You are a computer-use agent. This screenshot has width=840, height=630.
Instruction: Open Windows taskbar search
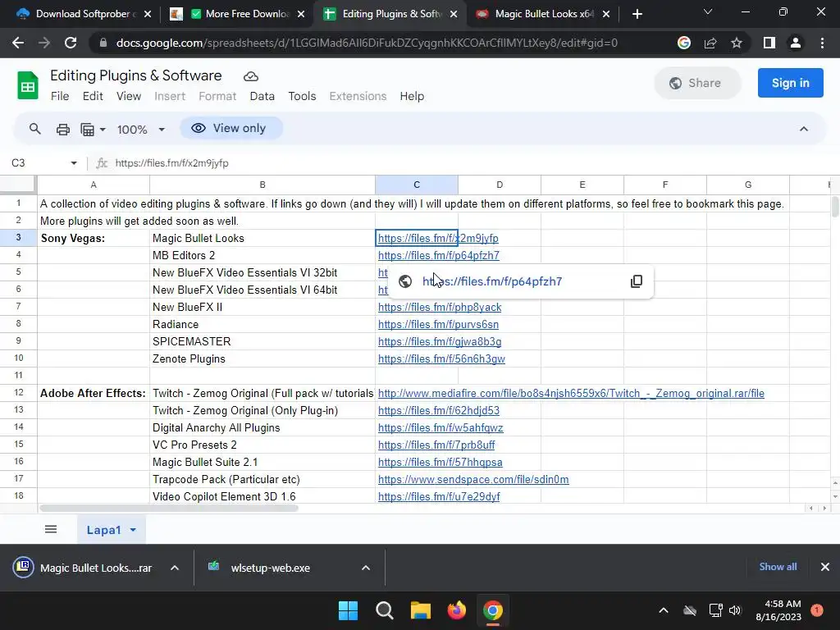385,610
